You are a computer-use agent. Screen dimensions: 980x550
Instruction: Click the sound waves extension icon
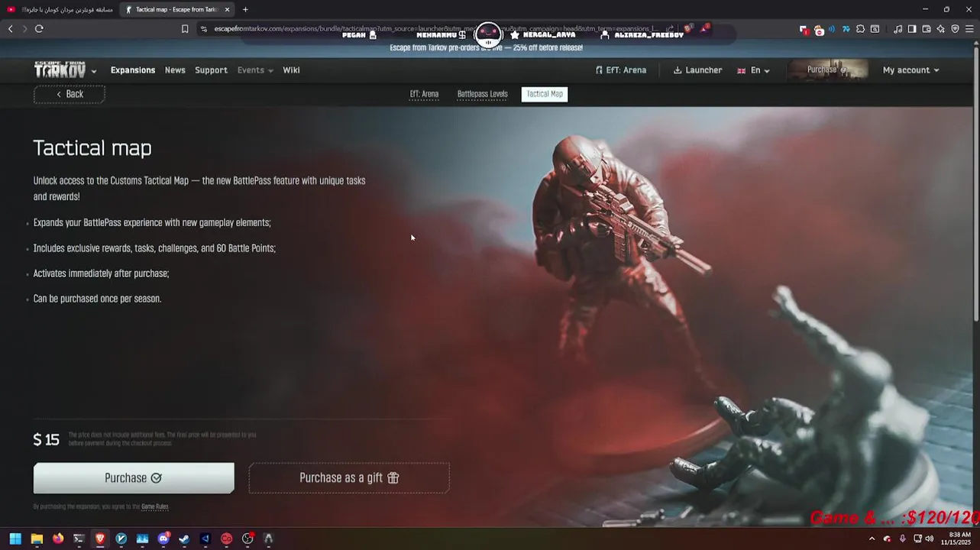click(x=832, y=29)
